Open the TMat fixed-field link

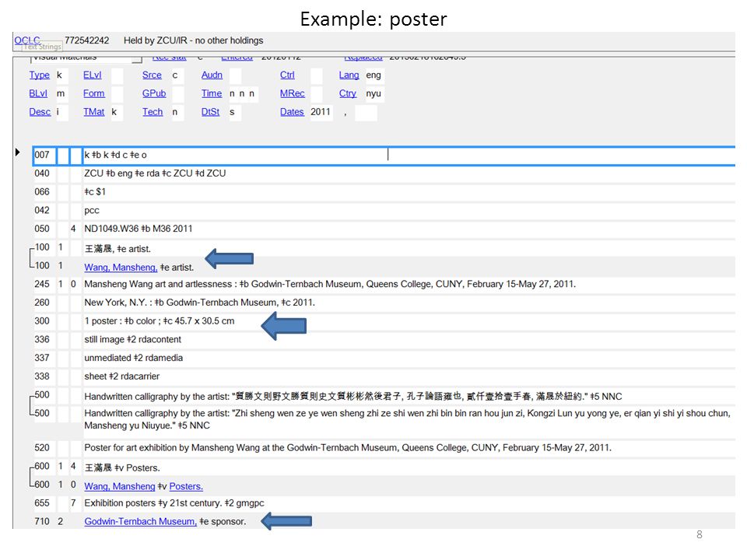(x=94, y=112)
